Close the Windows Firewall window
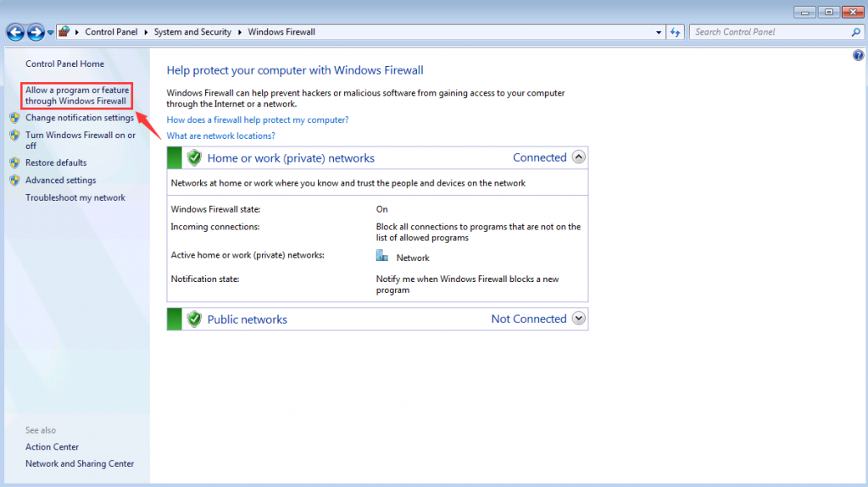The image size is (868, 487). point(853,12)
